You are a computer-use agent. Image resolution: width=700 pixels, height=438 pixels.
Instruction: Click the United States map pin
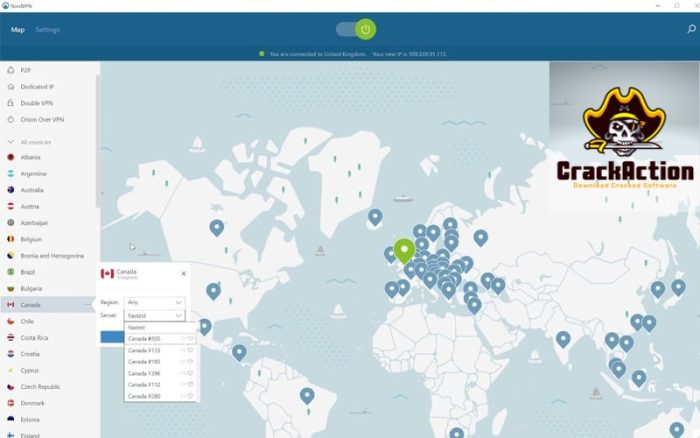click(213, 291)
